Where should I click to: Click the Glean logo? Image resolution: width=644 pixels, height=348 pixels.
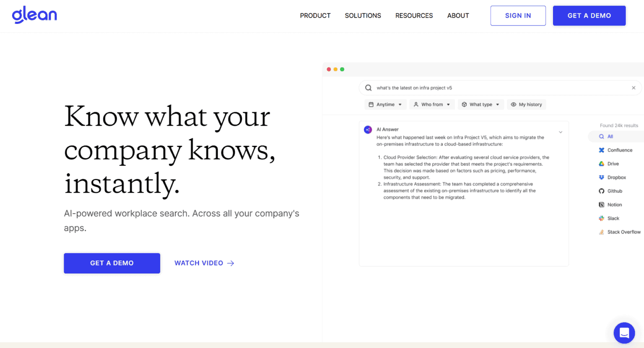34,15
